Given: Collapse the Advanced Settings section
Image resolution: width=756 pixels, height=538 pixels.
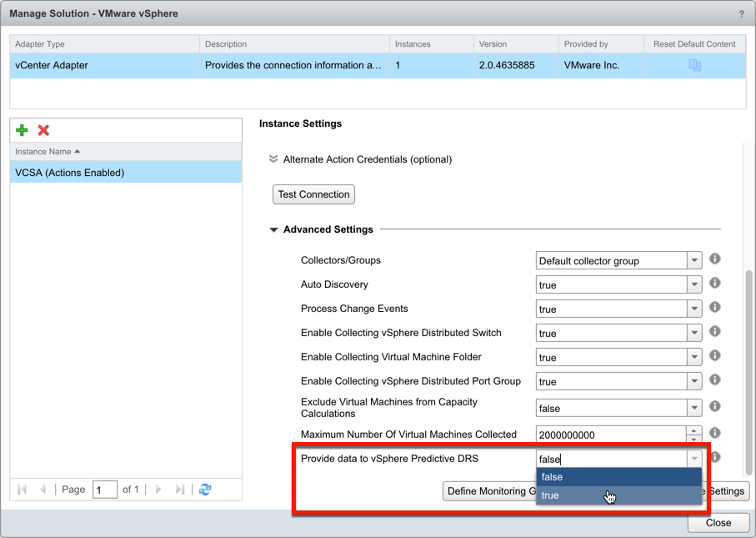Looking at the screenshot, I should (x=273, y=229).
